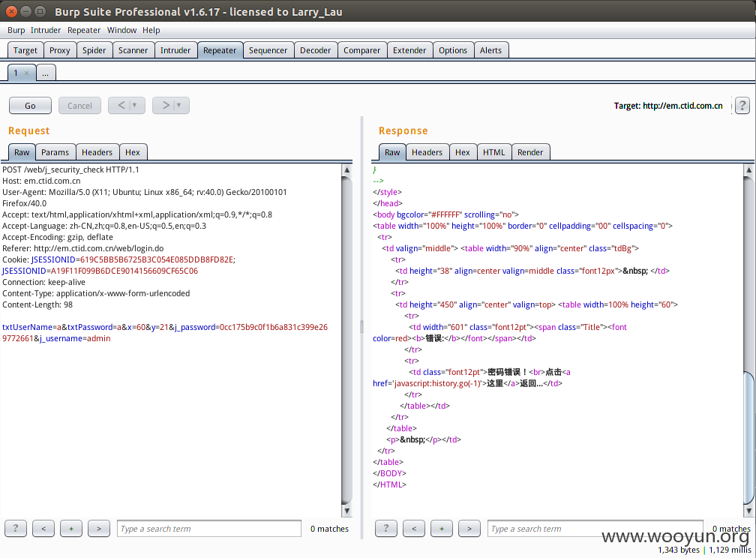Open a new Repeater tab with the ellipsis tab
This screenshot has width=756, height=558.
pos(45,73)
